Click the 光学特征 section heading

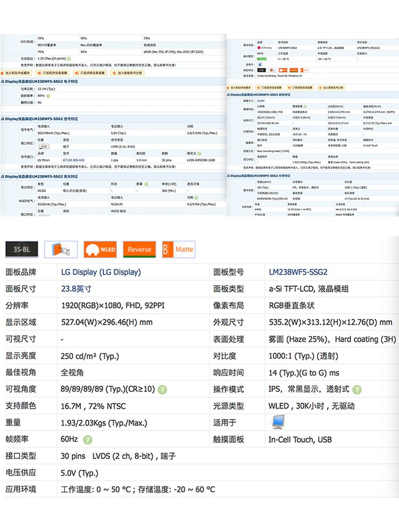click(x=259, y=176)
